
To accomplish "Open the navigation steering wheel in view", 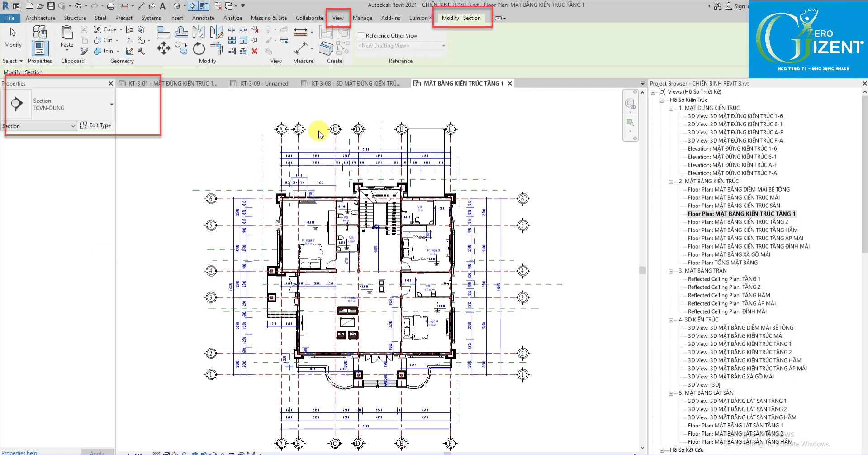I will (630, 104).
